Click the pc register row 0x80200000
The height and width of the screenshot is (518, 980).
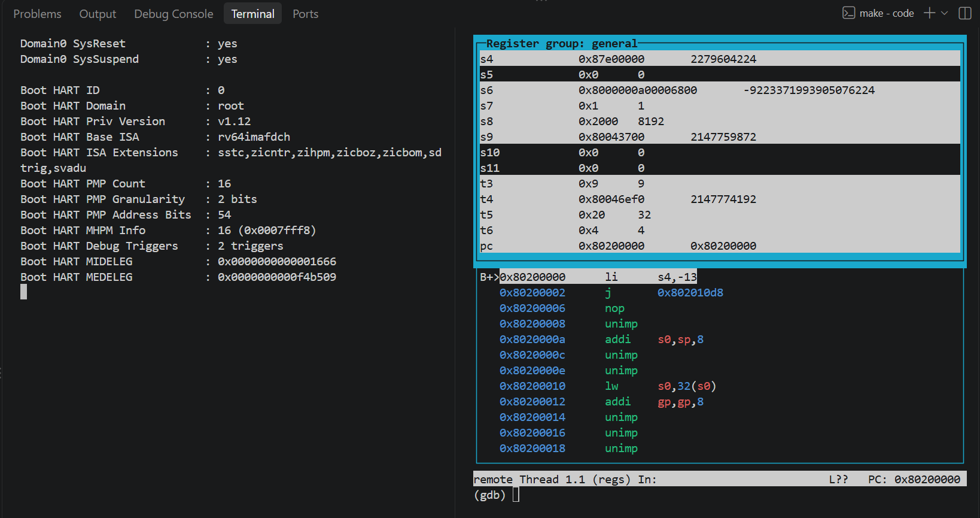coord(720,246)
